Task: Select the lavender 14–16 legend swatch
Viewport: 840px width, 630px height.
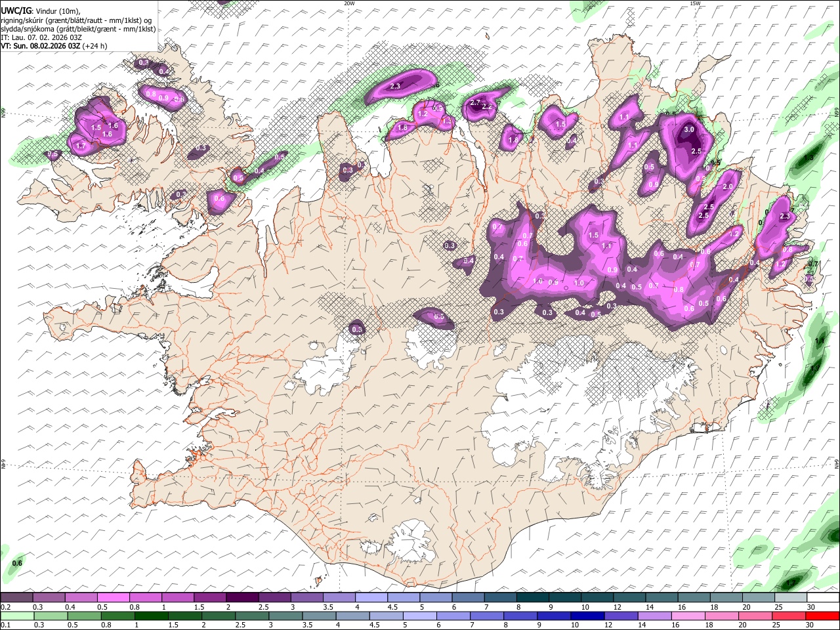Action: (x=654, y=616)
